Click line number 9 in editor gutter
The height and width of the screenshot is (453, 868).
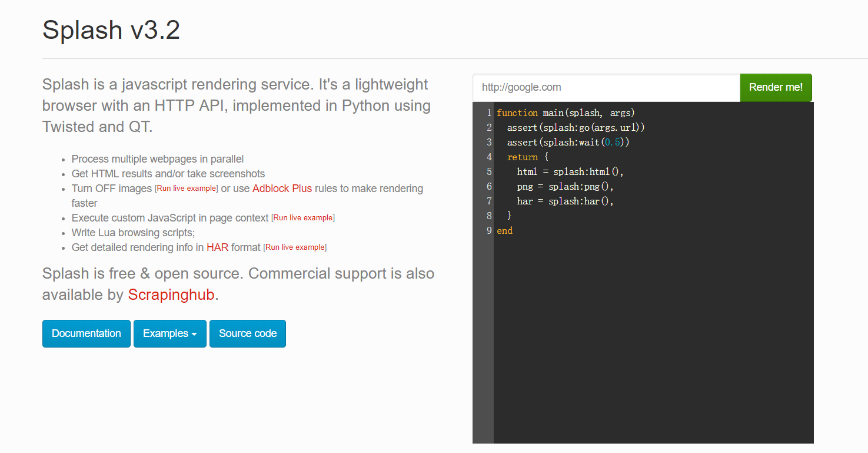[489, 231]
